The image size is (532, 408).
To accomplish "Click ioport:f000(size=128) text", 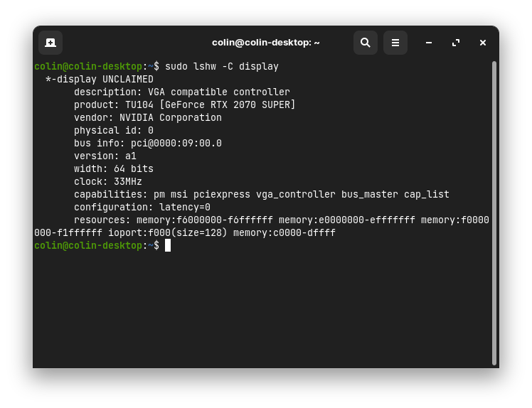I will click(167, 233).
